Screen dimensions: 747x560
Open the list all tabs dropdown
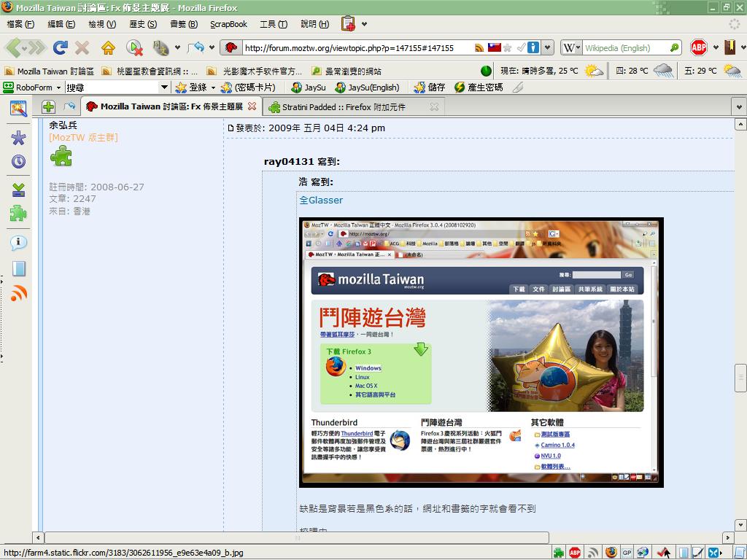738,106
